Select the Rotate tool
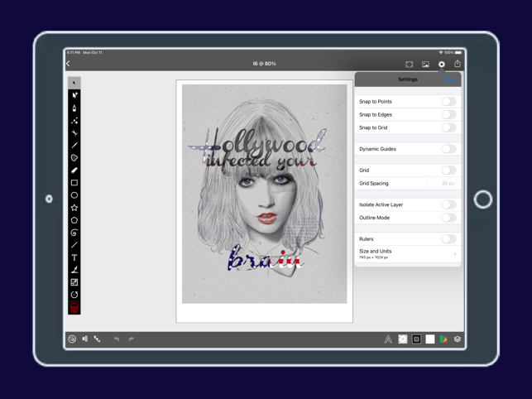 pyautogui.click(x=74, y=295)
